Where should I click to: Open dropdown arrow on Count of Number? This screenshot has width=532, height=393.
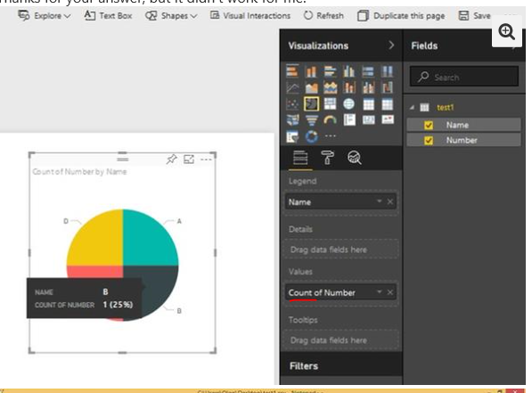(379, 292)
